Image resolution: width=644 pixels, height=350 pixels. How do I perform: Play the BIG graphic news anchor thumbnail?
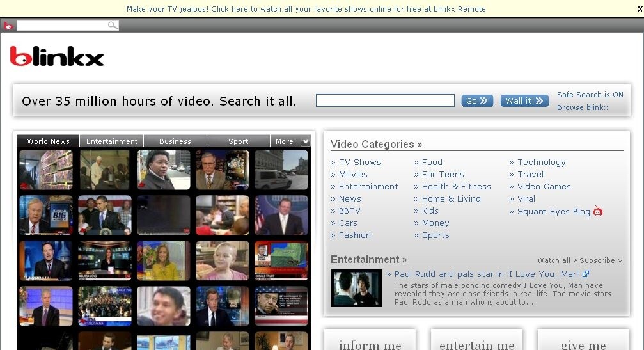click(46, 215)
